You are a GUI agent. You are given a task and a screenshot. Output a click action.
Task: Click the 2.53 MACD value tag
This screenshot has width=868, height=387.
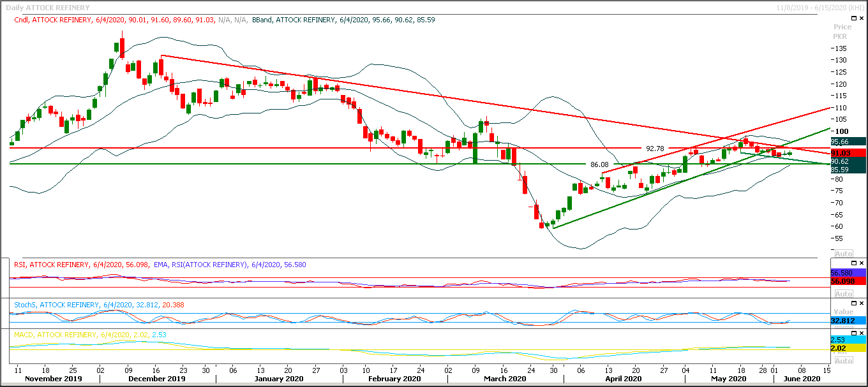pos(848,340)
